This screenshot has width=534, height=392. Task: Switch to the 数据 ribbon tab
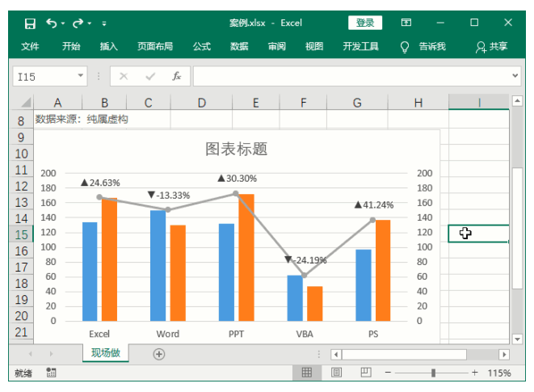click(239, 46)
